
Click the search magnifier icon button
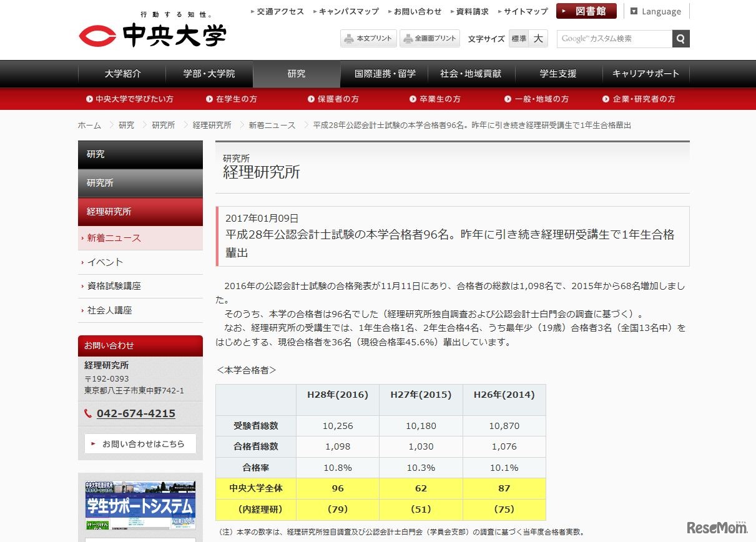[x=680, y=39]
